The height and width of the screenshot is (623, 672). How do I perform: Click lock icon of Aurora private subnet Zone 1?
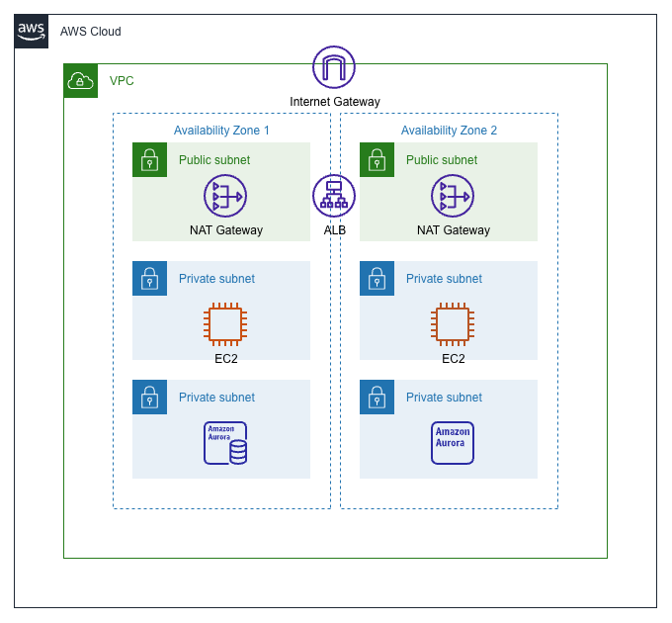[x=149, y=398]
